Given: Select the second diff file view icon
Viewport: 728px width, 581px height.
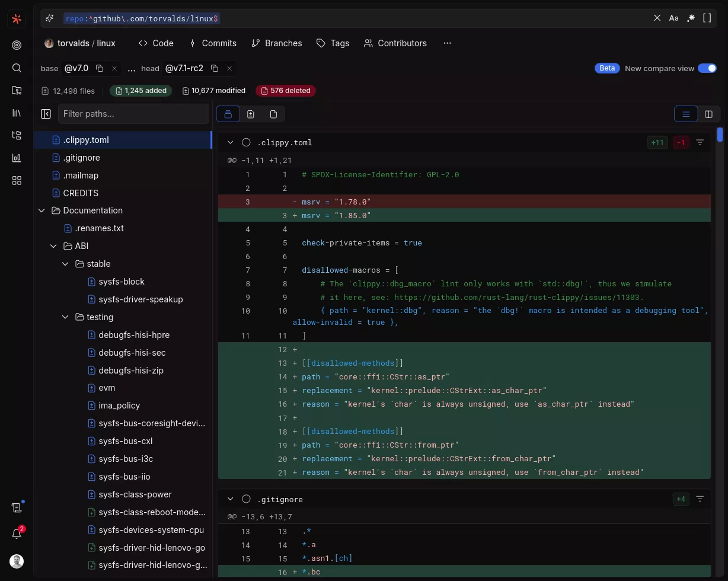Looking at the screenshot, I should [251, 114].
